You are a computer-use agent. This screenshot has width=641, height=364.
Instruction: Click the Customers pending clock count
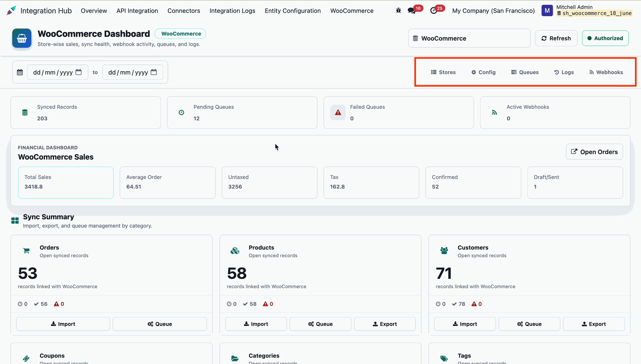tap(441, 304)
